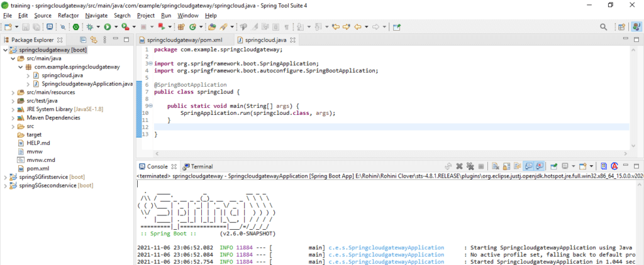Clear the Console output
The image size is (644, 265).
496,166
